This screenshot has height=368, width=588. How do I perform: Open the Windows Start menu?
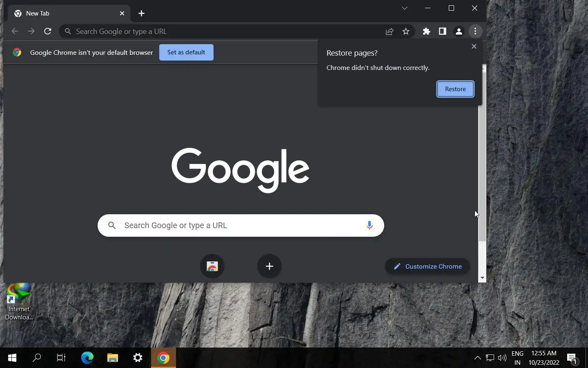pos(12,358)
